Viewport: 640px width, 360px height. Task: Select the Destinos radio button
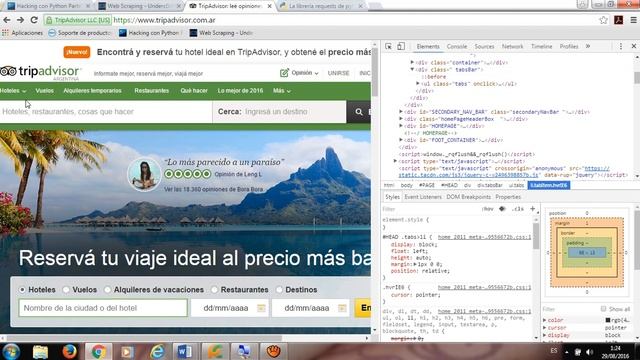279,290
